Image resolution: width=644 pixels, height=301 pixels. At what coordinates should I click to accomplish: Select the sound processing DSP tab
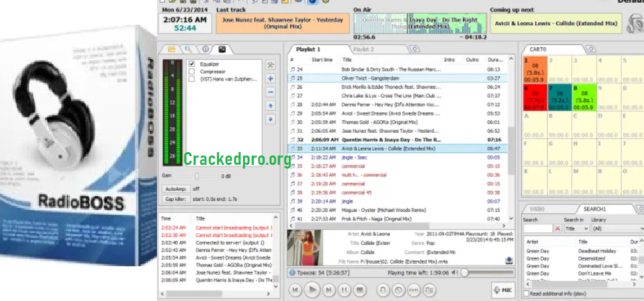pos(222,49)
